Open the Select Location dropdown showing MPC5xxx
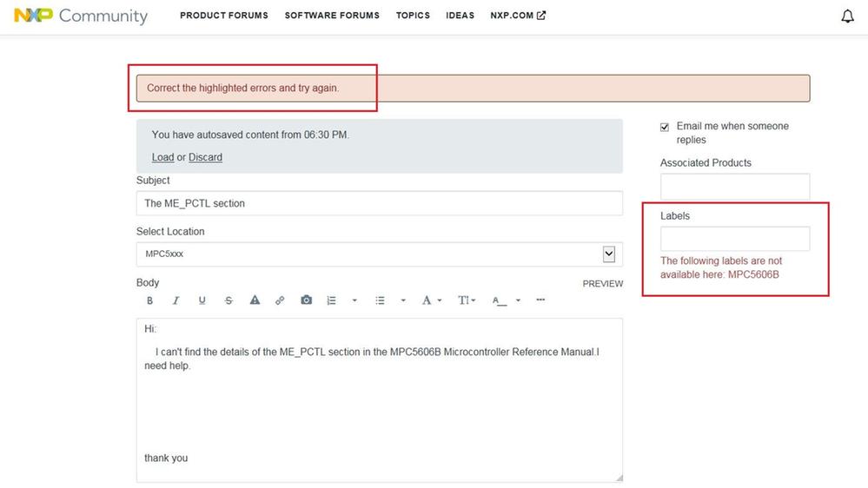 [379, 254]
